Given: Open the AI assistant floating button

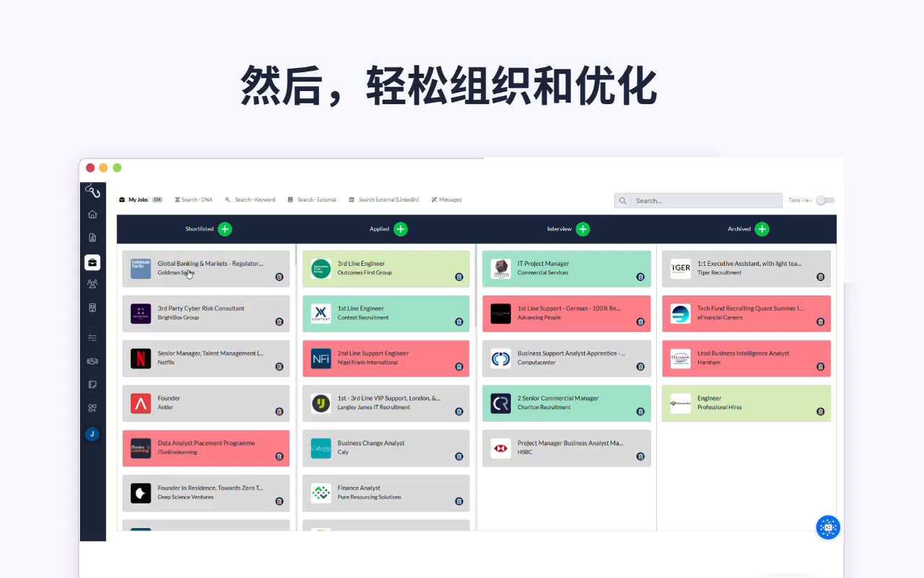Looking at the screenshot, I should click(x=828, y=527).
